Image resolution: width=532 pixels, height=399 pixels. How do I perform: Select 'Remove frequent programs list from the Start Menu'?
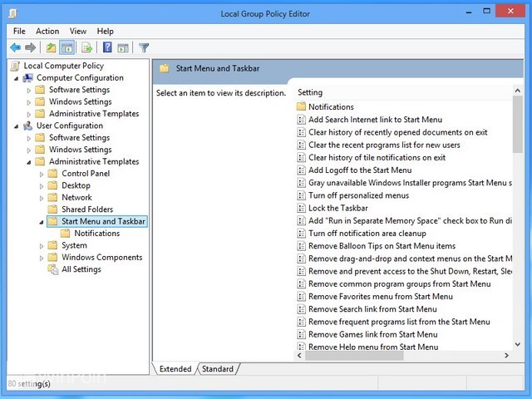[x=399, y=322]
